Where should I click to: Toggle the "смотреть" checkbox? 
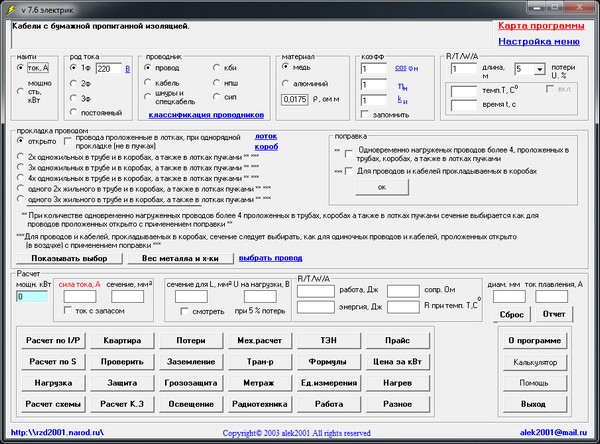186,310
